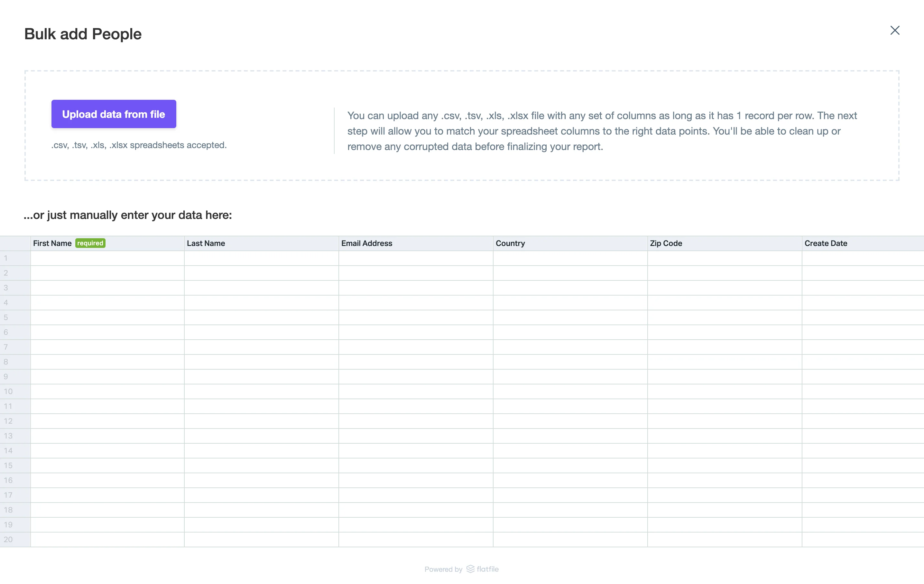This screenshot has width=924, height=584.
Task: Click row 3 cell under Last Name
Action: click(x=261, y=287)
